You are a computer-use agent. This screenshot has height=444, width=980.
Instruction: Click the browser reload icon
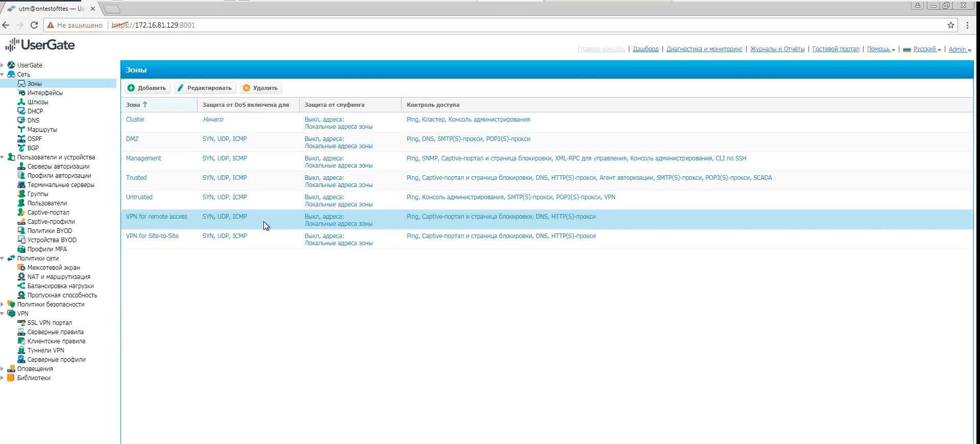click(x=34, y=25)
